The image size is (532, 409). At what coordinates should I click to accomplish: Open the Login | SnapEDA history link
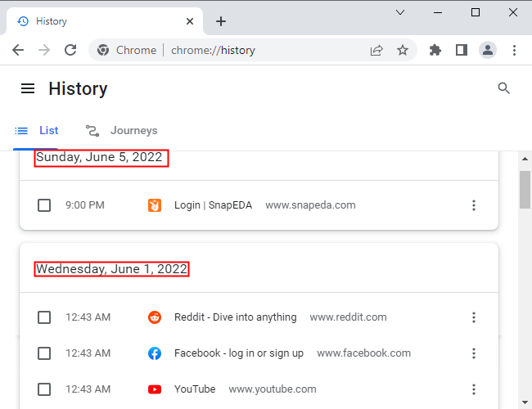(x=213, y=205)
